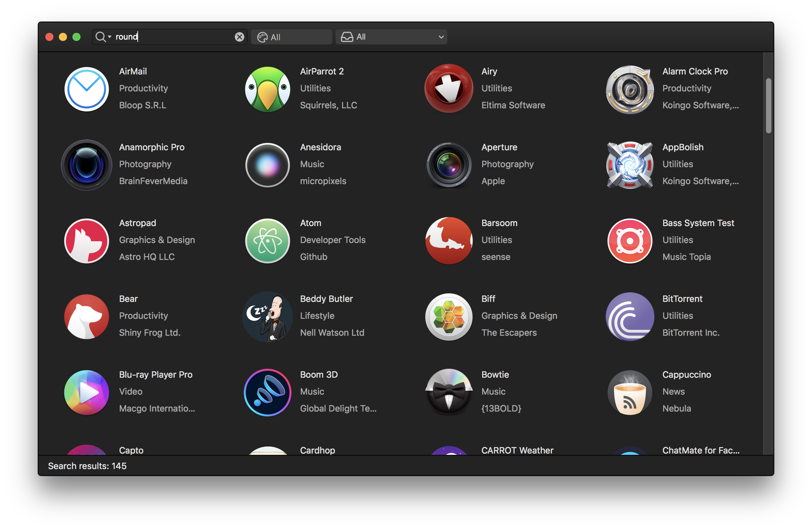
Task: Click "Photography" category under Anamorphic Pro
Action: (x=145, y=164)
